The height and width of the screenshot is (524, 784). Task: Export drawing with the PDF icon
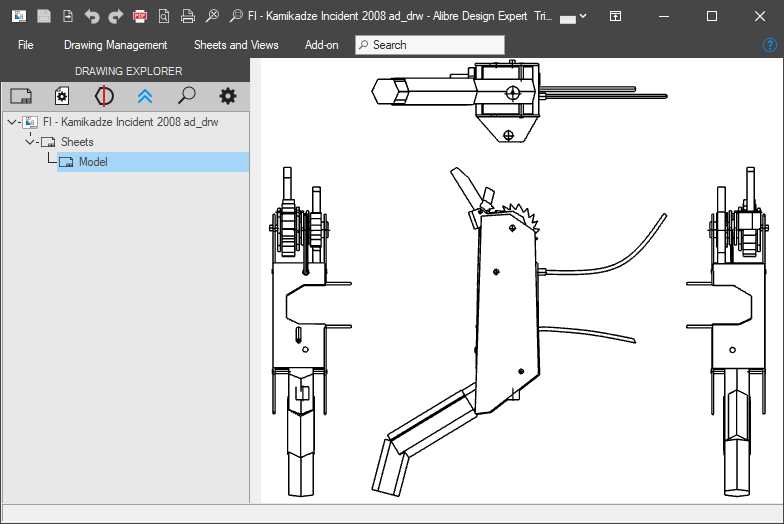coord(140,16)
